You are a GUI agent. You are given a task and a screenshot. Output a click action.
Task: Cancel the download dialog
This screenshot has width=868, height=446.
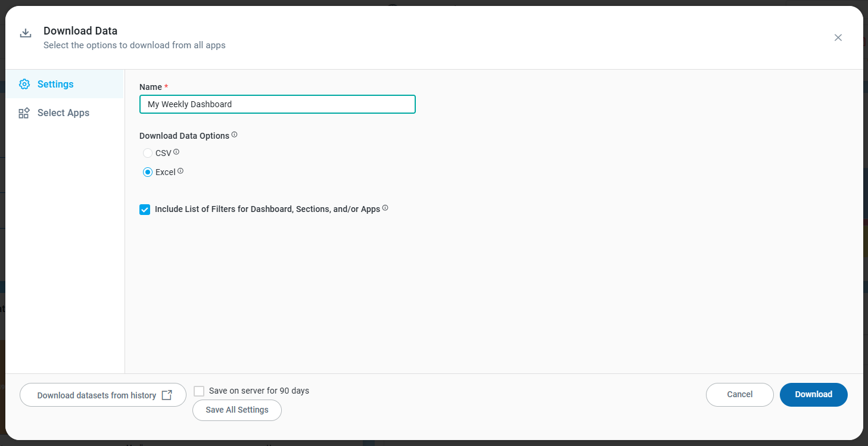click(739, 395)
